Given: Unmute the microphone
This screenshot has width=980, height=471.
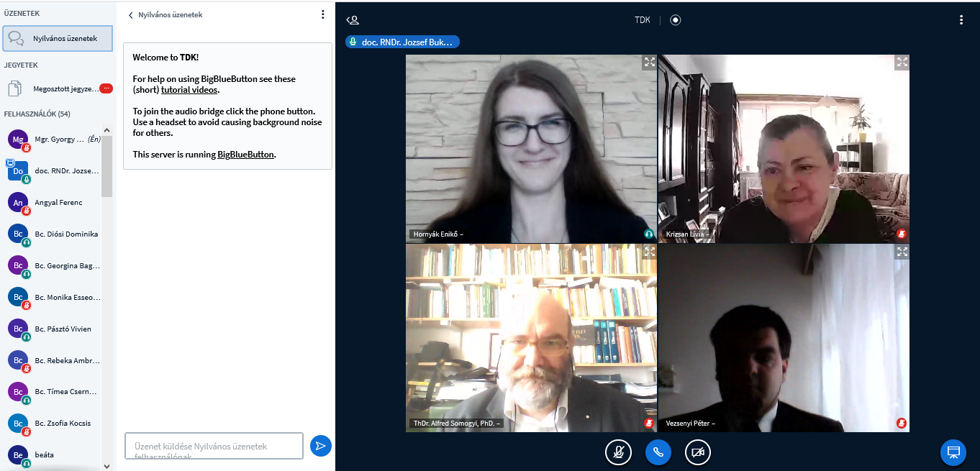Looking at the screenshot, I should 618,452.
